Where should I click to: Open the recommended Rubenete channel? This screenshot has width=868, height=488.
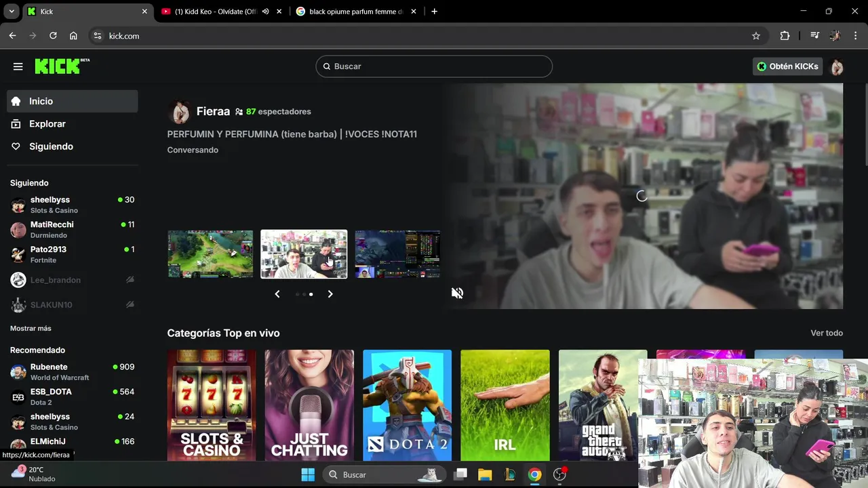click(73, 372)
